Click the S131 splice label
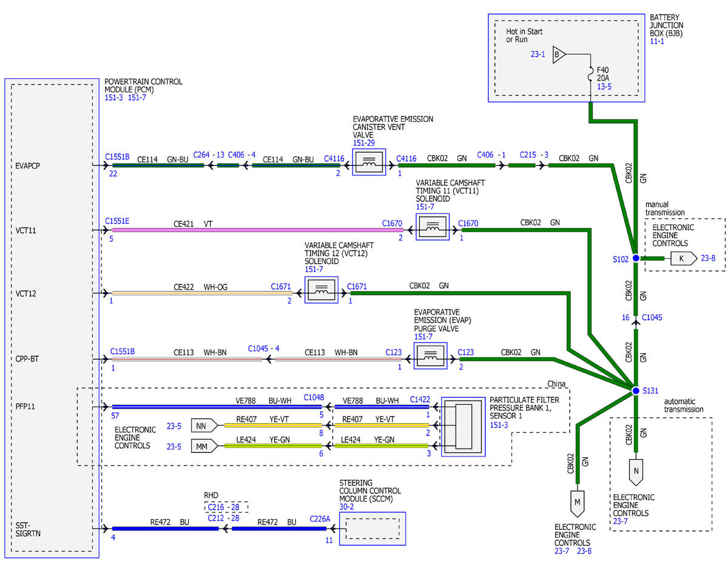Screen dimensions: 728x562 (652, 391)
